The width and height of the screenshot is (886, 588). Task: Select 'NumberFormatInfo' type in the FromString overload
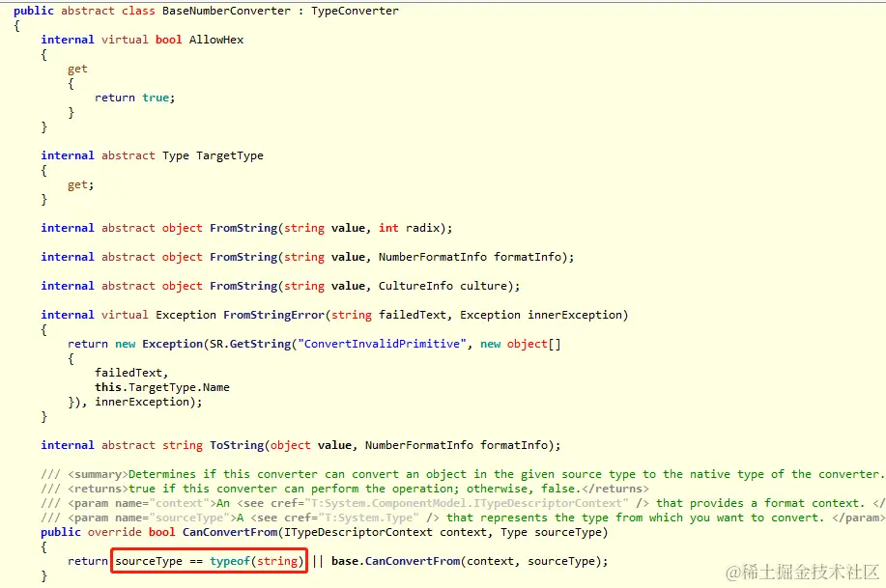(x=432, y=257)
